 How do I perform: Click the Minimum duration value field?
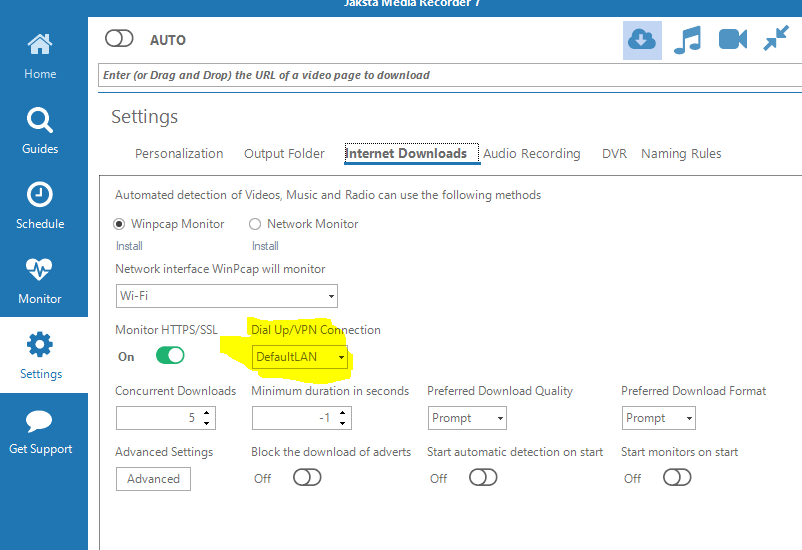pyautogui.click(x=294, y=418)
